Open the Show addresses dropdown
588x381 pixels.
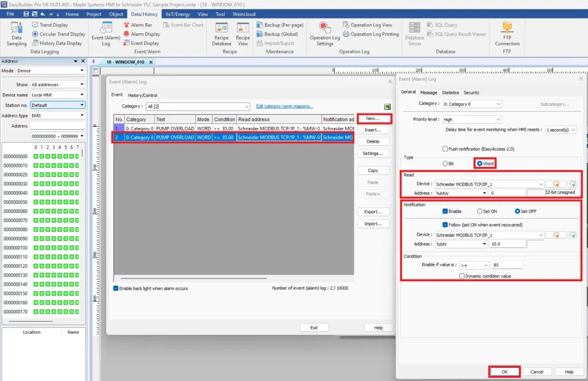(58, 85)
